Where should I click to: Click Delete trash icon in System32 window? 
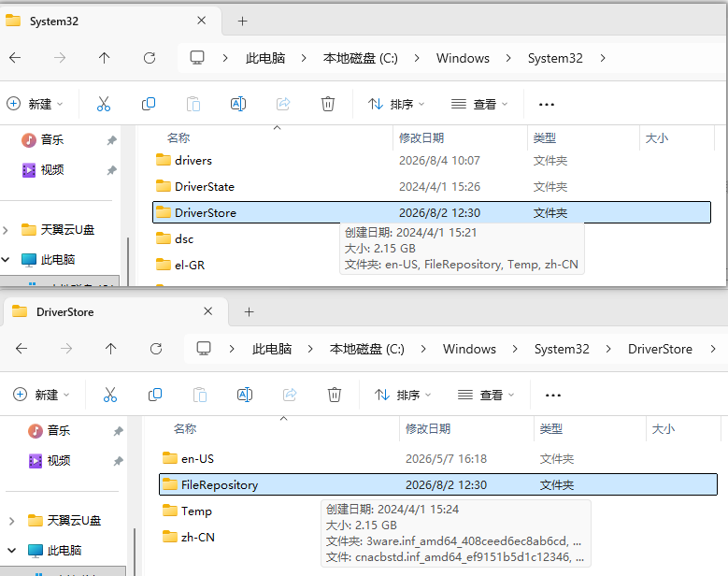tap(328, 104)
